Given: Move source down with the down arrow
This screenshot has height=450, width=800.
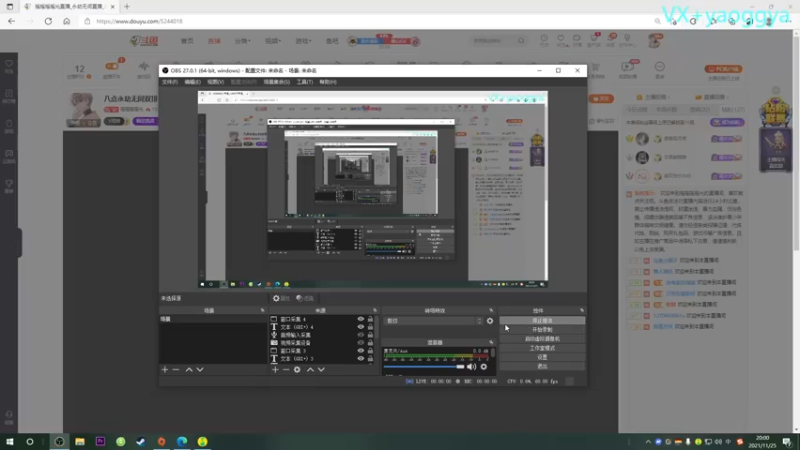Looking at the screenshot, I should (321, 369).
